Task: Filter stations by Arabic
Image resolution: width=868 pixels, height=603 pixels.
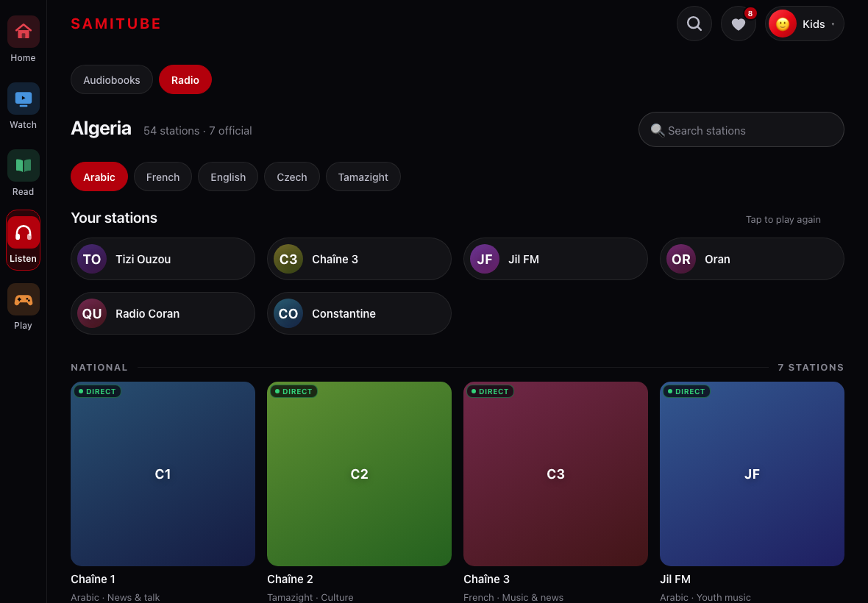Action: point(99,177)
